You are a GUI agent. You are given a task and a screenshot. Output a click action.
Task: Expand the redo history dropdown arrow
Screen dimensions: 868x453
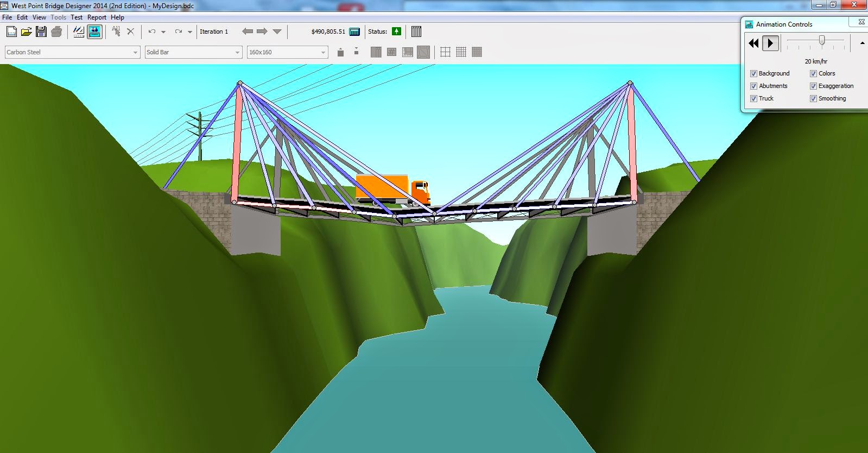189,32
